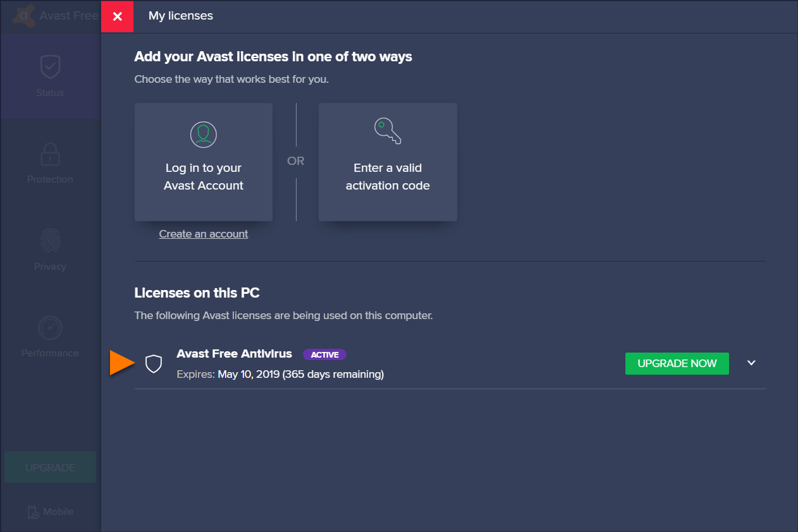Click the activation code key icon

pos(388,131)
